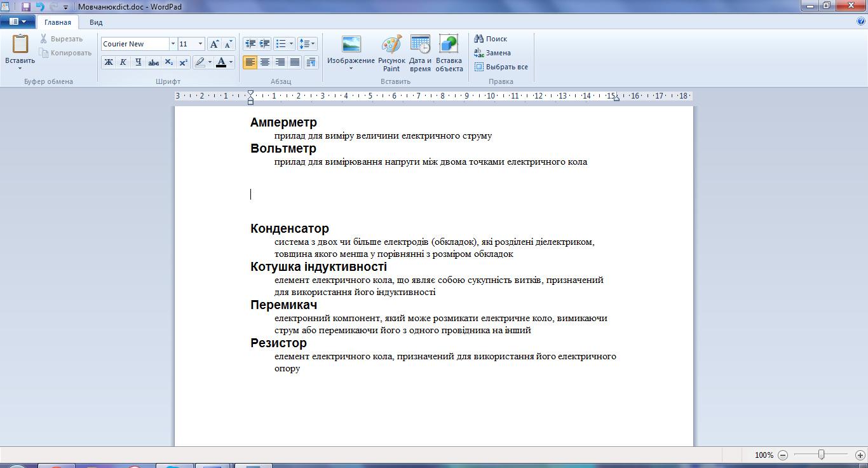Switch to the Вид tab
Image resolution: width=868 pixels, height=468 pixels.
point(96,22)
